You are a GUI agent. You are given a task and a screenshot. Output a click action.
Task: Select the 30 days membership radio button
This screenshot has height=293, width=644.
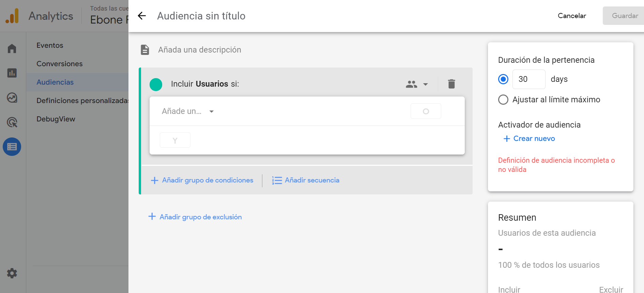click(x=503, y=79)
